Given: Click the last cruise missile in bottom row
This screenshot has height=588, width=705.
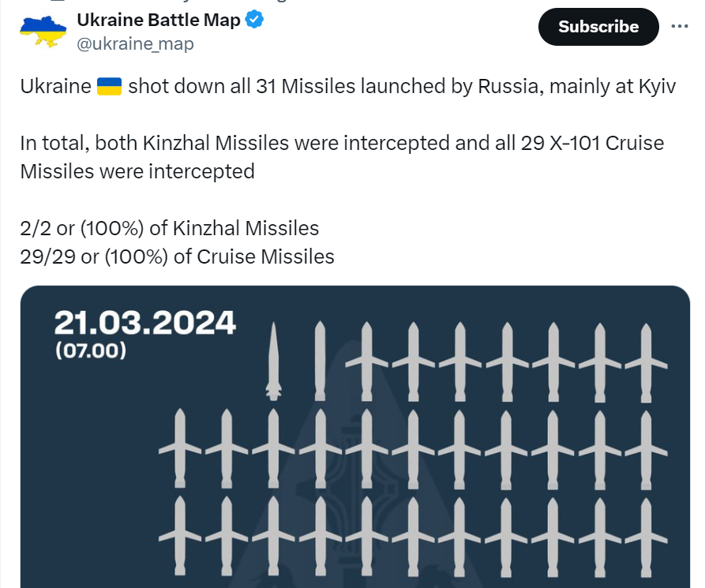Looking at the screenshot, I should pos(646,537).
